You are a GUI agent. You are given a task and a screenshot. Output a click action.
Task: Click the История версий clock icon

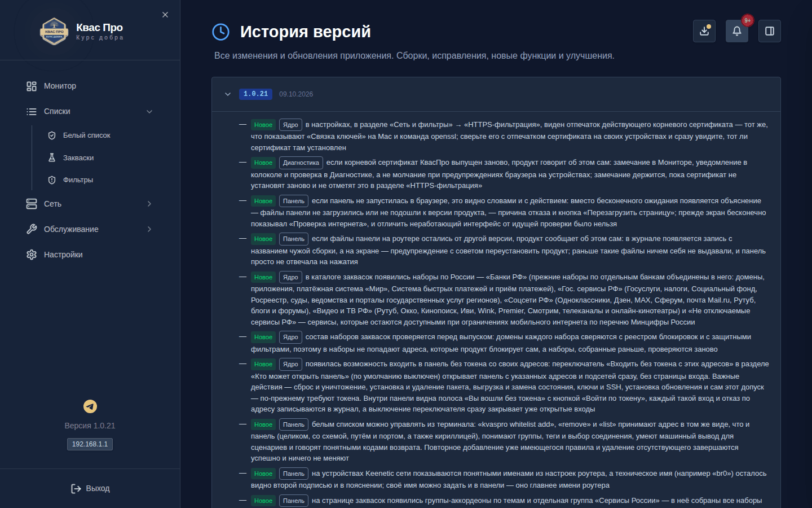click(220, 32)
